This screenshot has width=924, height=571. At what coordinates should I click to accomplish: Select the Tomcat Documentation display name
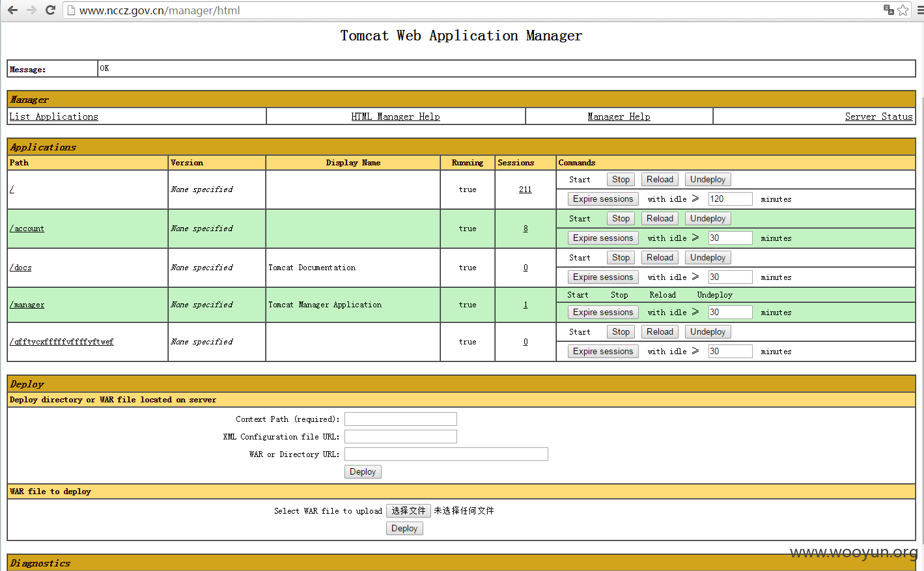point(312,268)
